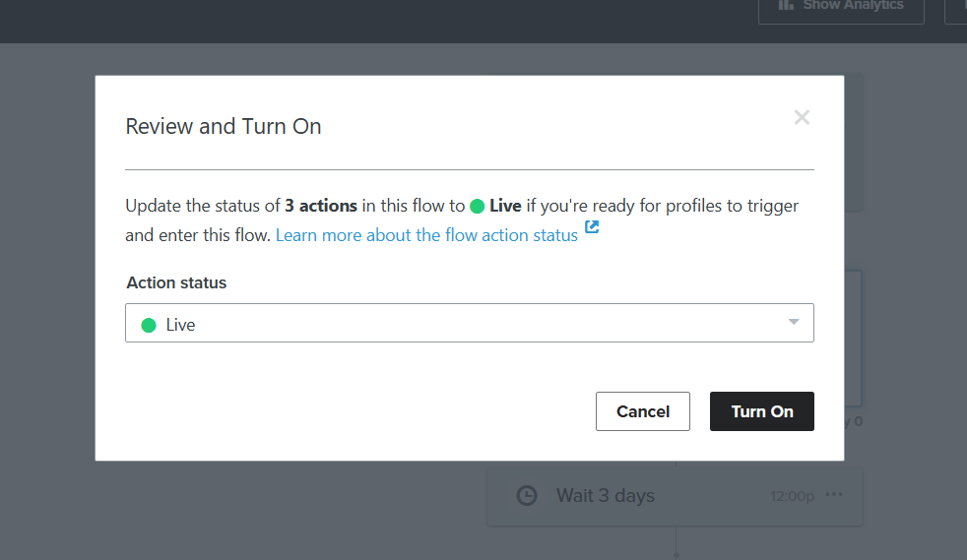967x560 pixels.
Task: Select the Wait 3 days step
Action: [675, 495]
